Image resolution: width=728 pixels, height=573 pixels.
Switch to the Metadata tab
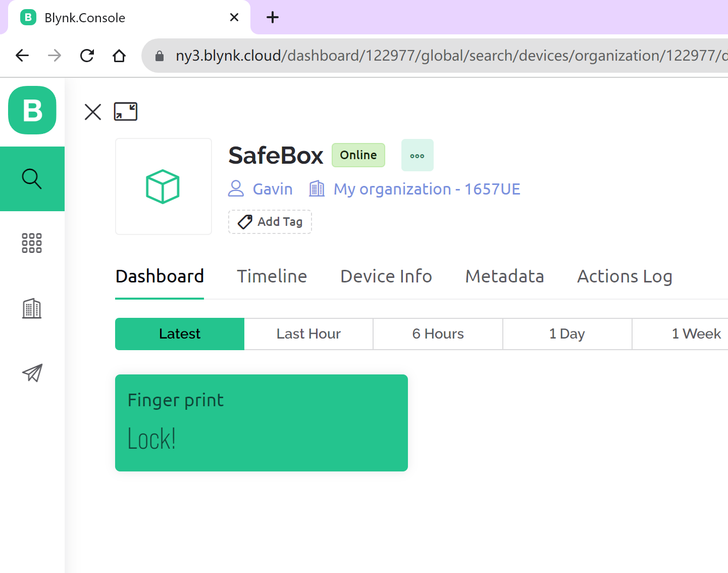click(504, 276)
